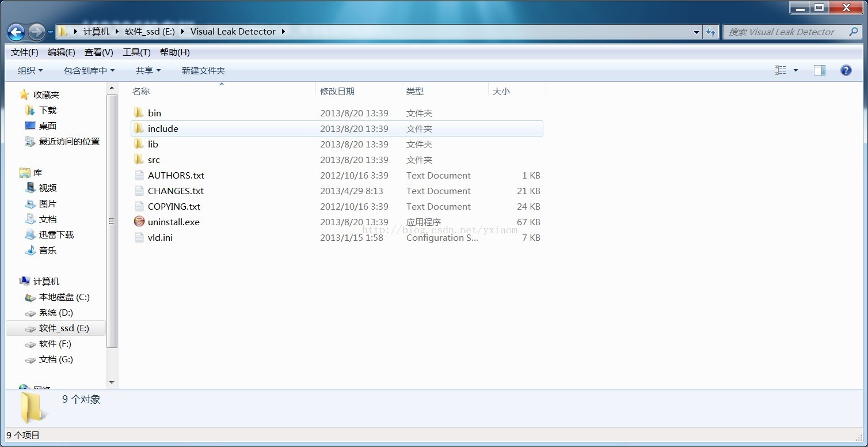868x447 pixels.
Task: Open the 帮助(H) menu
Action: (175, 52)
